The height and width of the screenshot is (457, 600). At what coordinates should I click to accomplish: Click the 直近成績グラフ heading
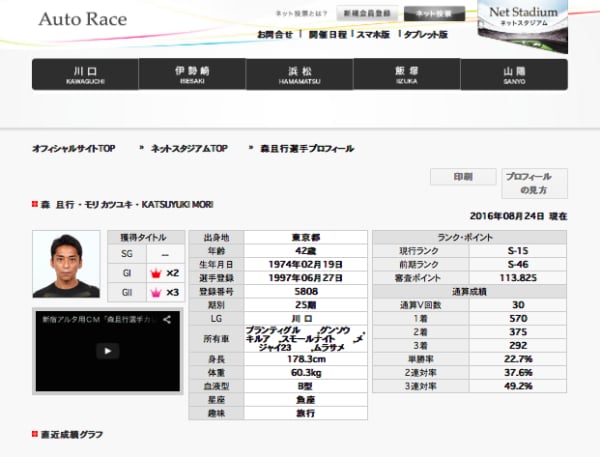(x=72, y=435)
